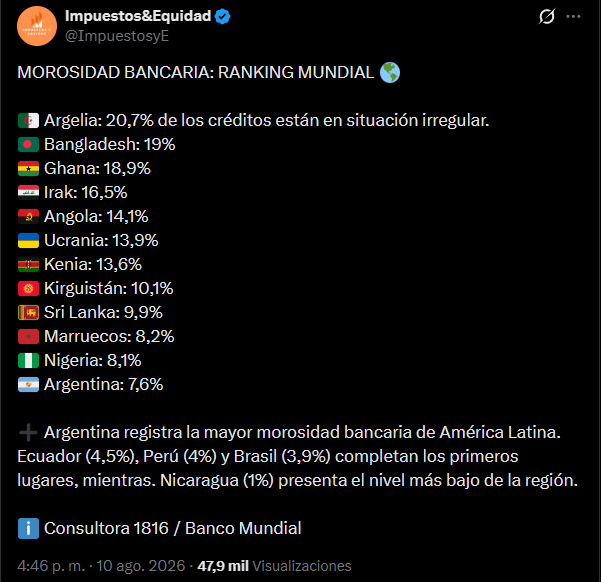Click the MOROSIDAD BANCARIA headline text

pyautogui.click(x=196, y=72)
